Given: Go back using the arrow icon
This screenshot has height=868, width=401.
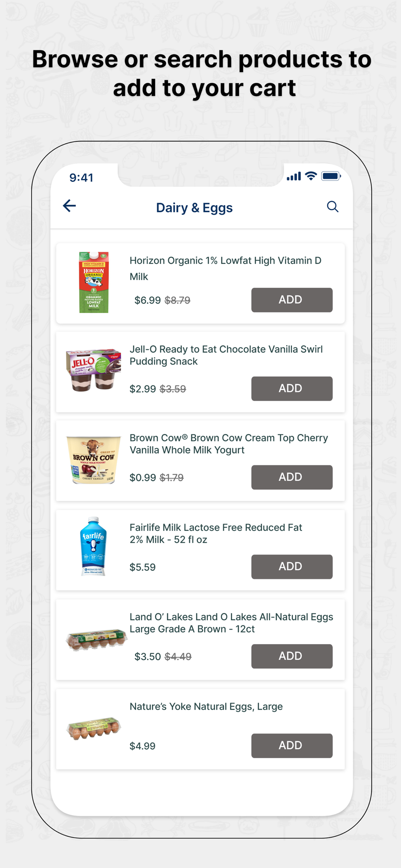Looking at the screenshot, I should pos(69,206).
